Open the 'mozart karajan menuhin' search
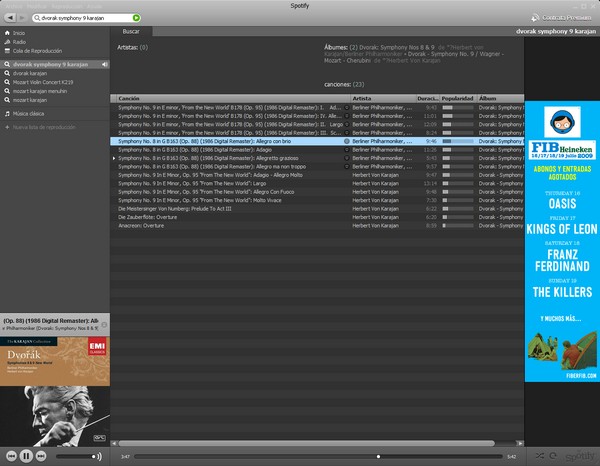The height and width of the screenshot is (466, 600). 40,91
